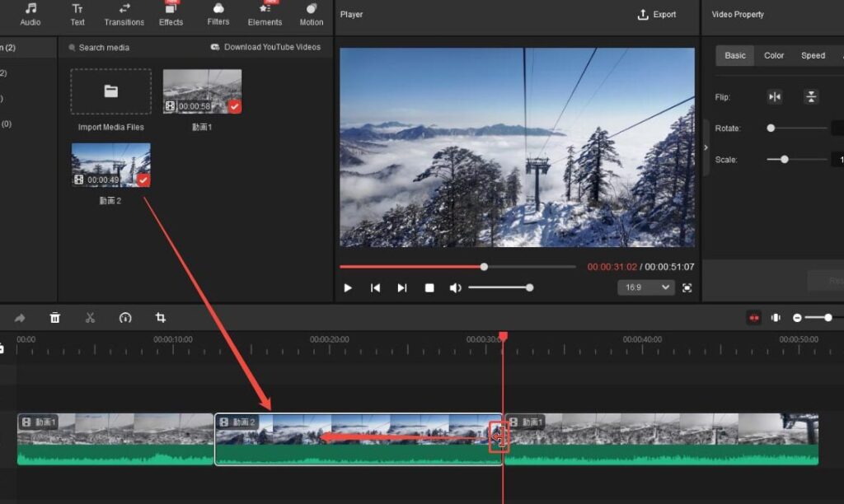844x504 pixels.
Task: Toggle fullscreen player view
Action: coord(687,287)
